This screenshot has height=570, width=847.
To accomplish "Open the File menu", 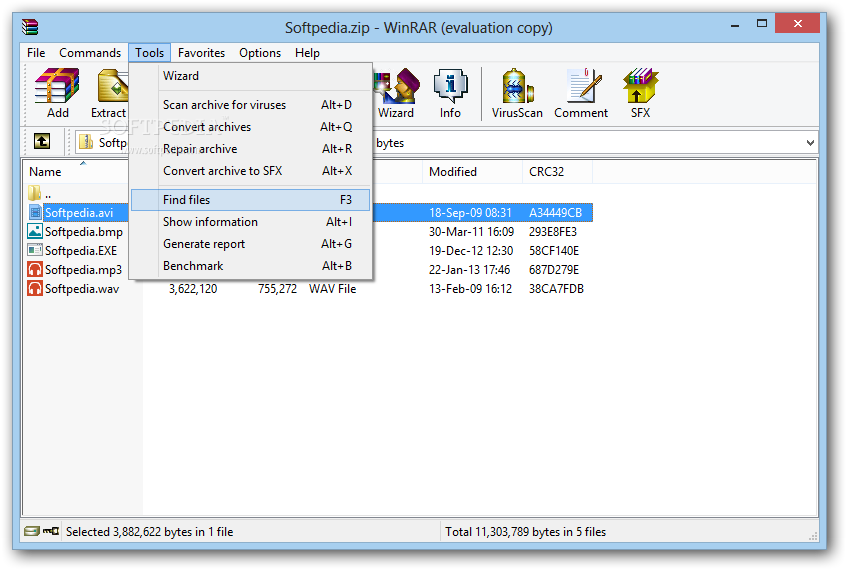I will pyautogui.click(x=36, y=52).
